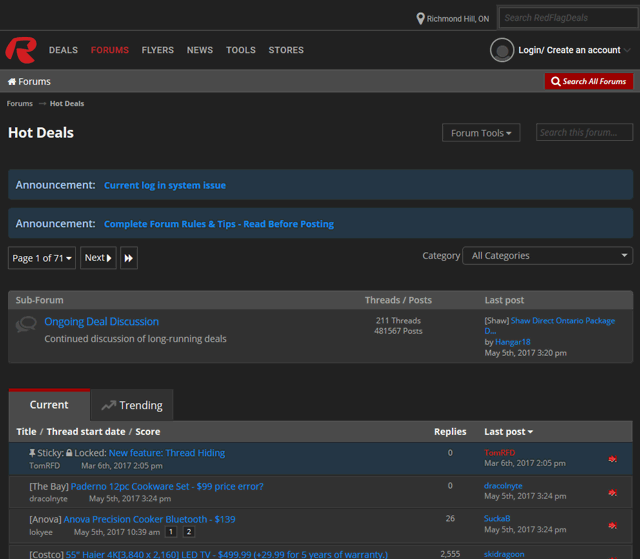Open page 1 of Anova thread
Viewport: 640px width, 559px height.
(x=171, y=532)
